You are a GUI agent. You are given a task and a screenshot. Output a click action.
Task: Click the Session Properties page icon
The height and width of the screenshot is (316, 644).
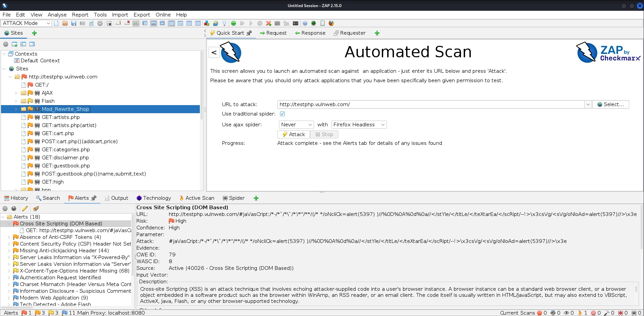[91, 23]
